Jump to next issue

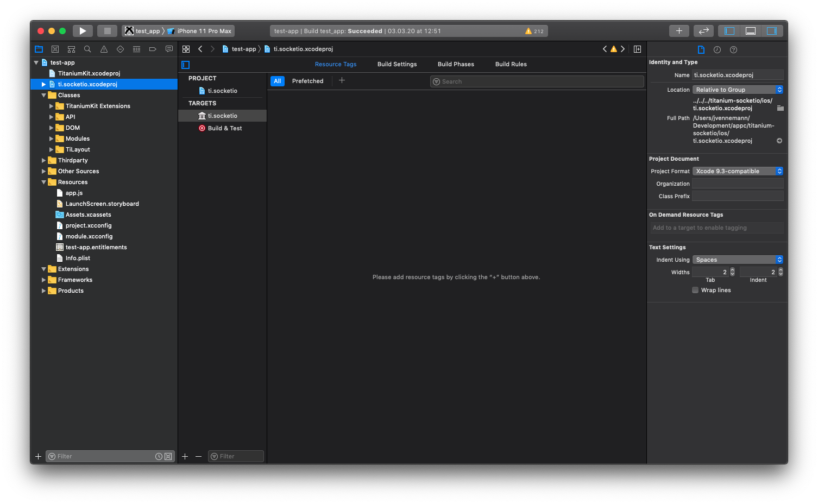(x=623, y=49)
